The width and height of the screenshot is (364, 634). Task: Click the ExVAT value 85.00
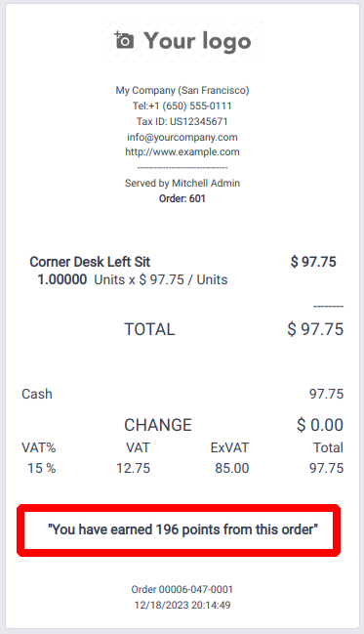[232, 468]
